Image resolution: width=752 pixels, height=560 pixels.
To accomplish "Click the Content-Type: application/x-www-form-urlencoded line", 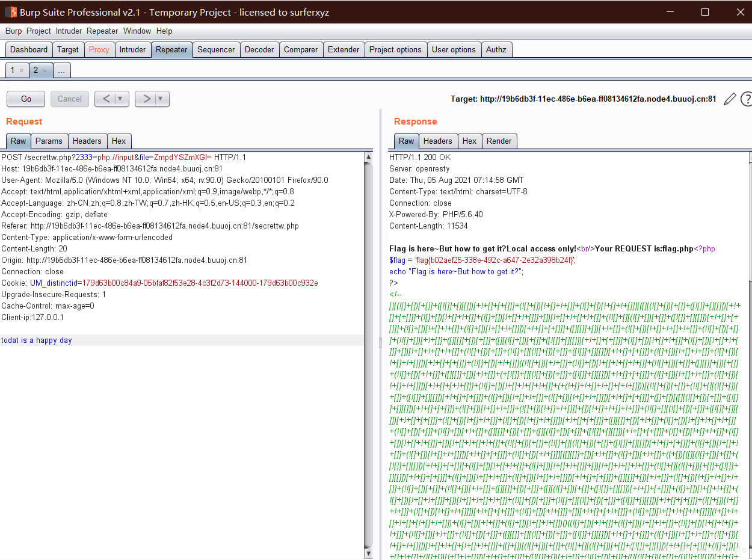I will click(x=87, y=238).
